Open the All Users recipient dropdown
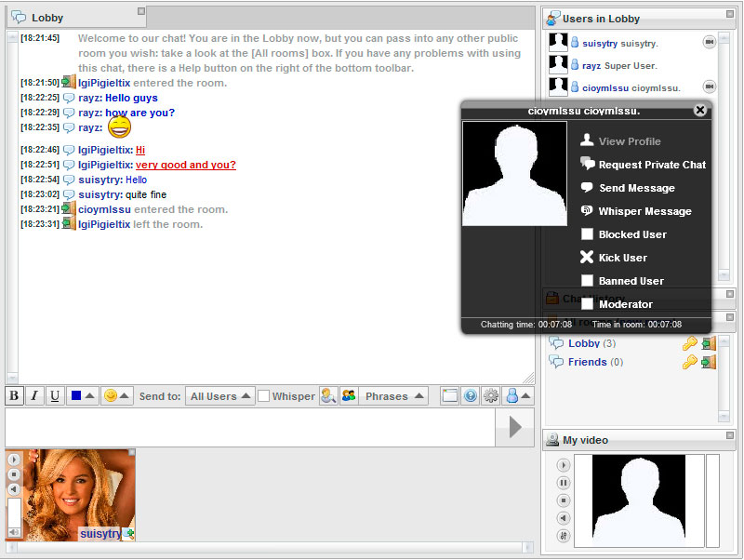 coord(219,396)
